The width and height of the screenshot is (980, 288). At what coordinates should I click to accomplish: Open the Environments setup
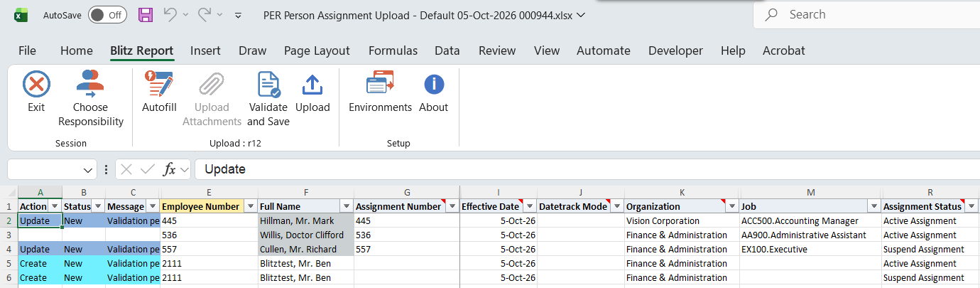[380, 92]
